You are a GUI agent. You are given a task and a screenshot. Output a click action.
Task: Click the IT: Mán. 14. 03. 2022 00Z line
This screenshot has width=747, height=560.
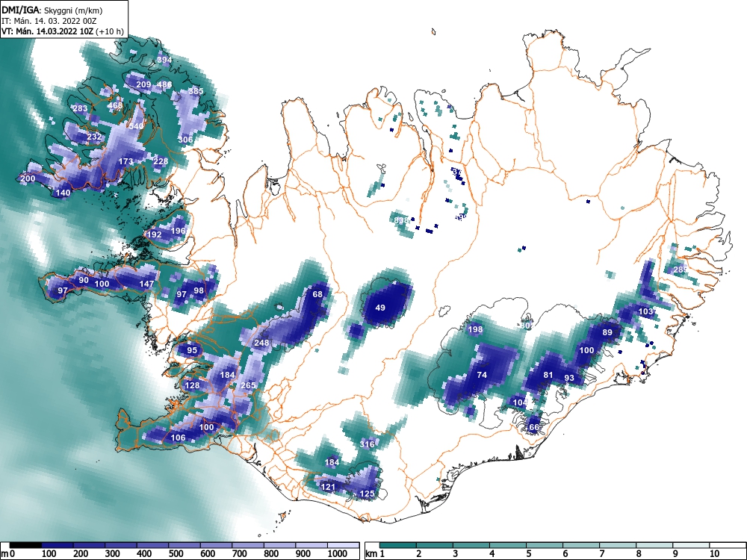[49, 21]
